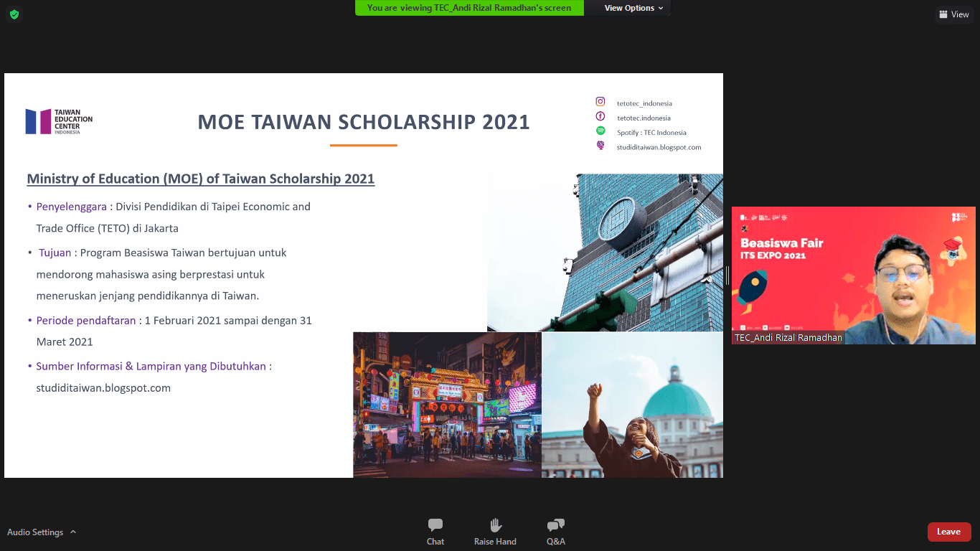The height and width of the screenshot is (551, 980).
Task: Expand the Audio Settings caret menu
Action: (x=73, y=532)
